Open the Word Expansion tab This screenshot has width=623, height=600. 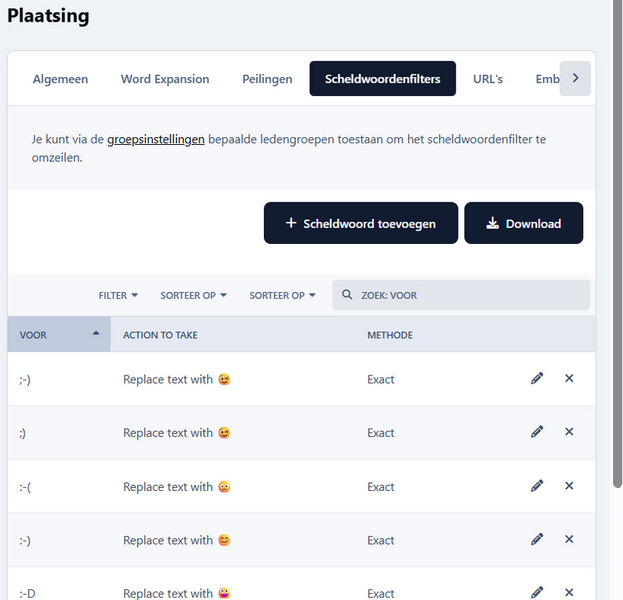[165, 79]
